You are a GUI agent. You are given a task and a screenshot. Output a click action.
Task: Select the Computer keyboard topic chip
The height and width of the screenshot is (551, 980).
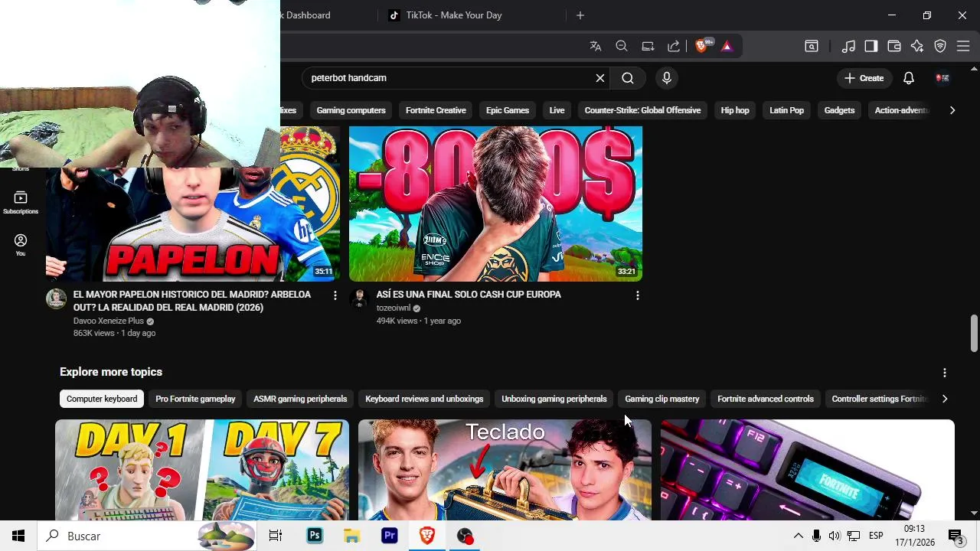coord(102,399)
